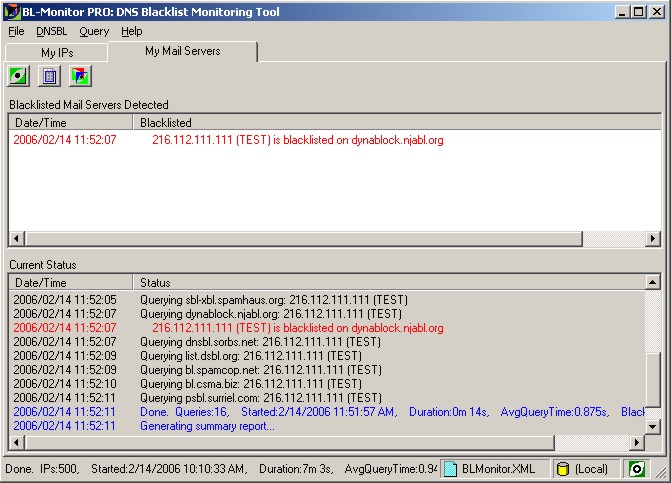
Task: Minimize the BL-Monitor PRO window
Action: pyautogui.click(x=623, y=12)
